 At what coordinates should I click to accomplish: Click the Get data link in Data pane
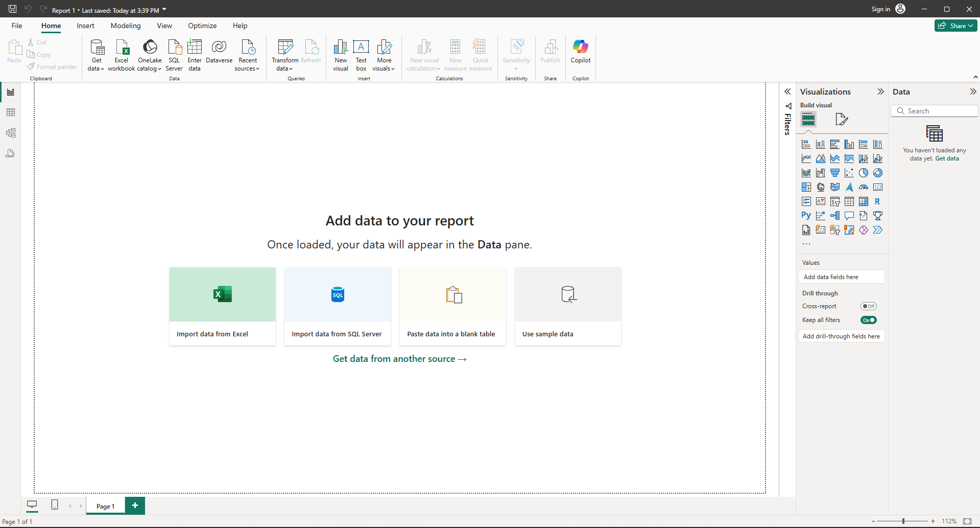(947, 158)
